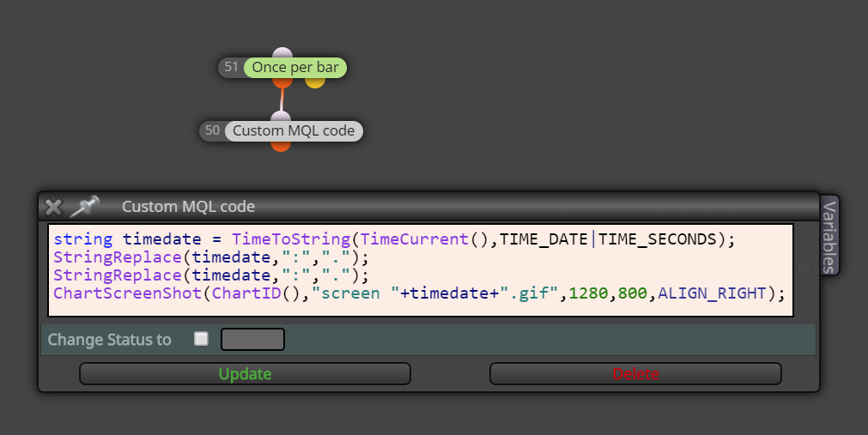Click the green Update button
The image size is (868, 435).
[x=245, y=373]
